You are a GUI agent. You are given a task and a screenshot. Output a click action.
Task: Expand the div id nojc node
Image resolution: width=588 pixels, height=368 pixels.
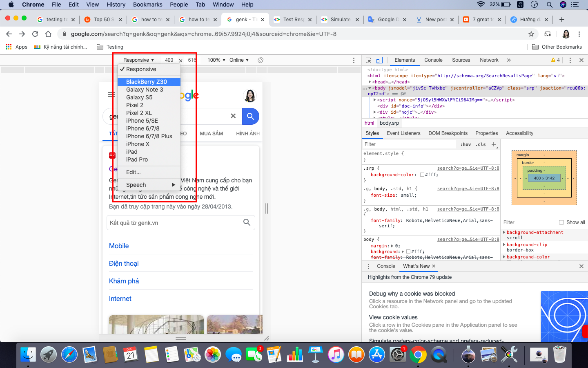pyautogui.click(x=375, y=112)
